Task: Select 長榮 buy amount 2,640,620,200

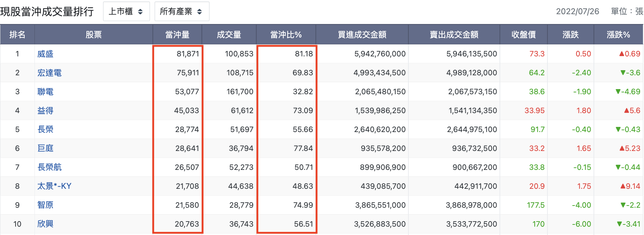Action: point(380,130)
